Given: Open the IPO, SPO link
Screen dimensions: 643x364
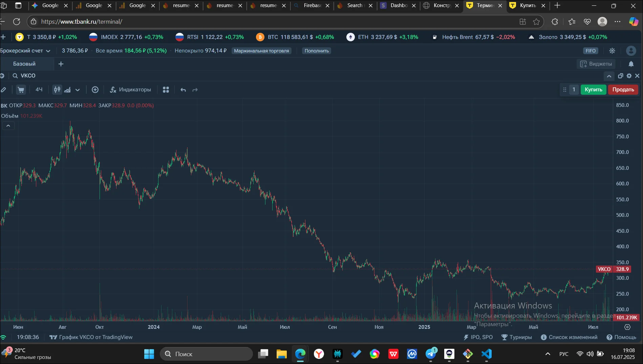Looking at the screenshot, I should pyautogui.click(x=478, y=337).
